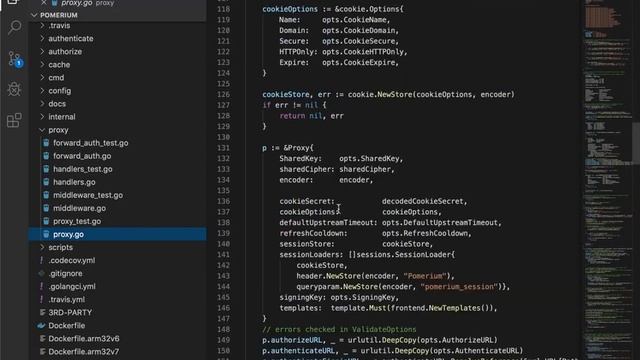Open the Dockerfile
This screenshot has width=640, height=360.
(x=67, y=326)
